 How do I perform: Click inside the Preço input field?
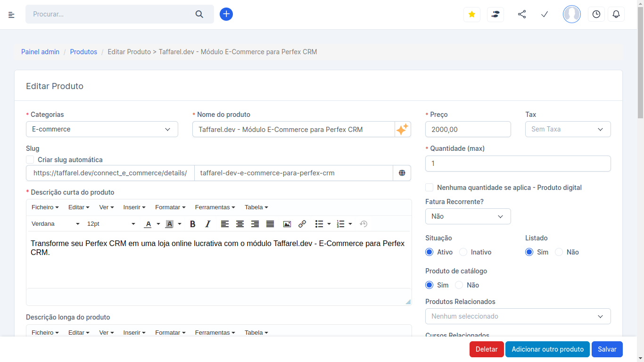coord(468,129)
